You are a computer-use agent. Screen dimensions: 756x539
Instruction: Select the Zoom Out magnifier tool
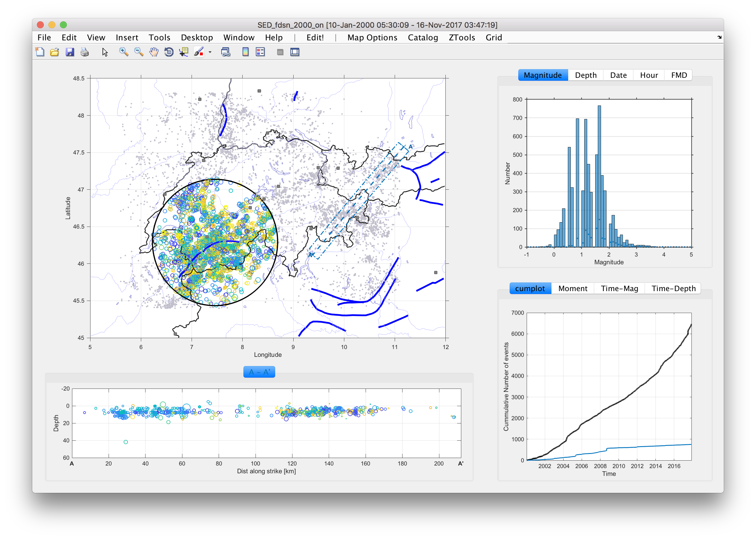138,52
